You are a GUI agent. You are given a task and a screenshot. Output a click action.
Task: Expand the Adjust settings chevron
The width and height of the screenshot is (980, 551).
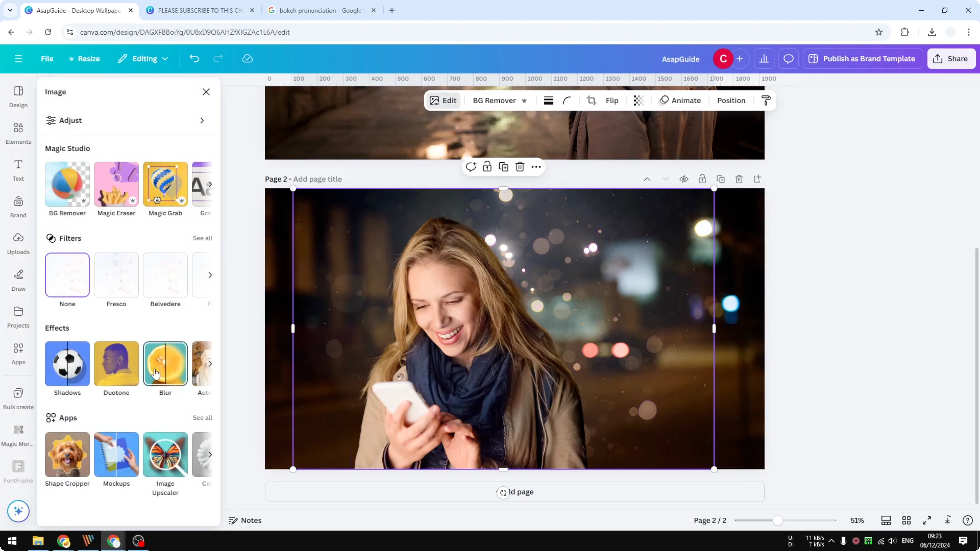202,120
